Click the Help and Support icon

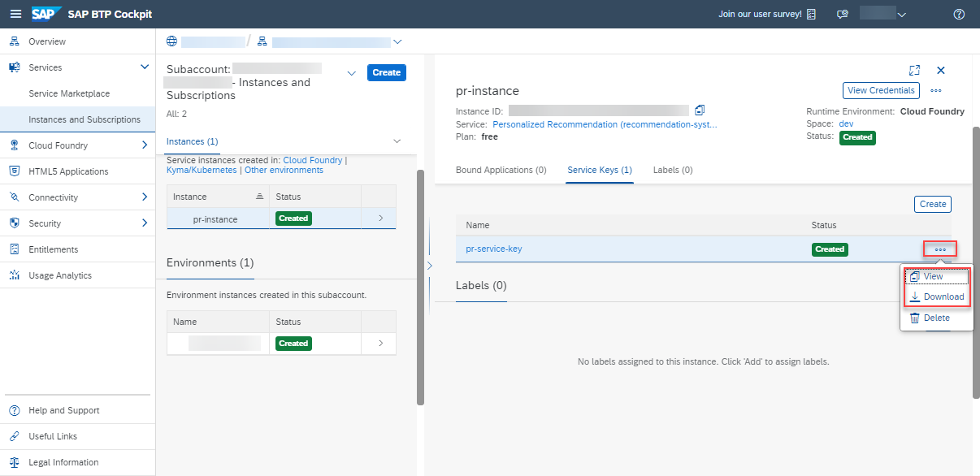(14, 410)
